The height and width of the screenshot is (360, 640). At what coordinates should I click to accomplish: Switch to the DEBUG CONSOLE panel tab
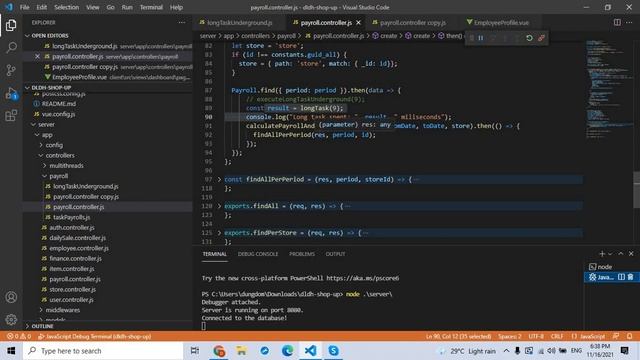tap(258, 254)
